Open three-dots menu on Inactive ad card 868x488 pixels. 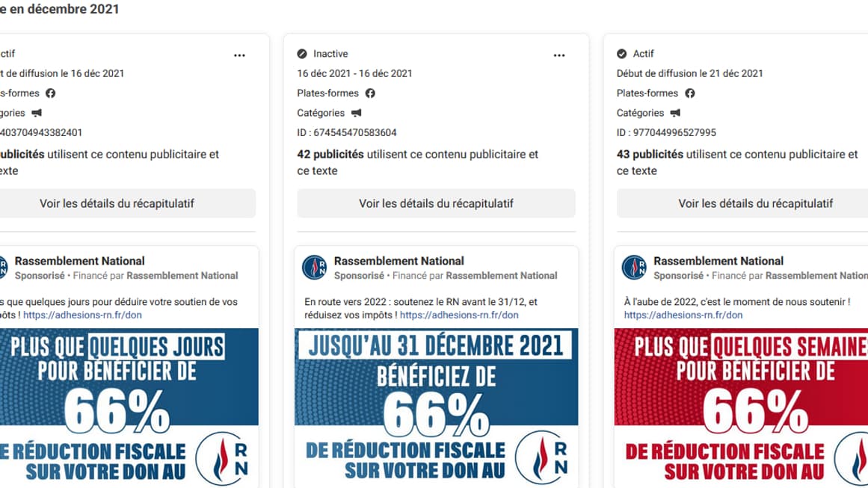[x=559, y=55]
